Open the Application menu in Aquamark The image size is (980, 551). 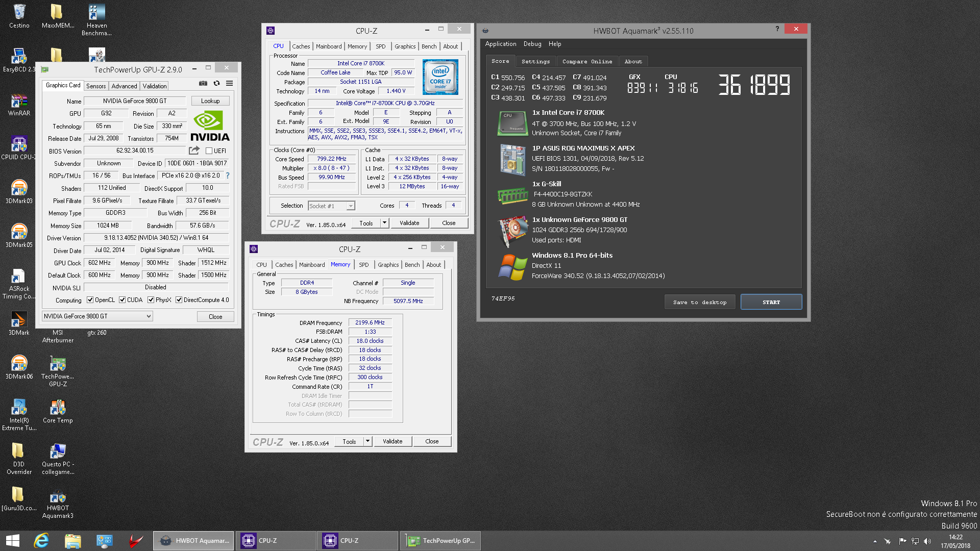click(501, 44)
